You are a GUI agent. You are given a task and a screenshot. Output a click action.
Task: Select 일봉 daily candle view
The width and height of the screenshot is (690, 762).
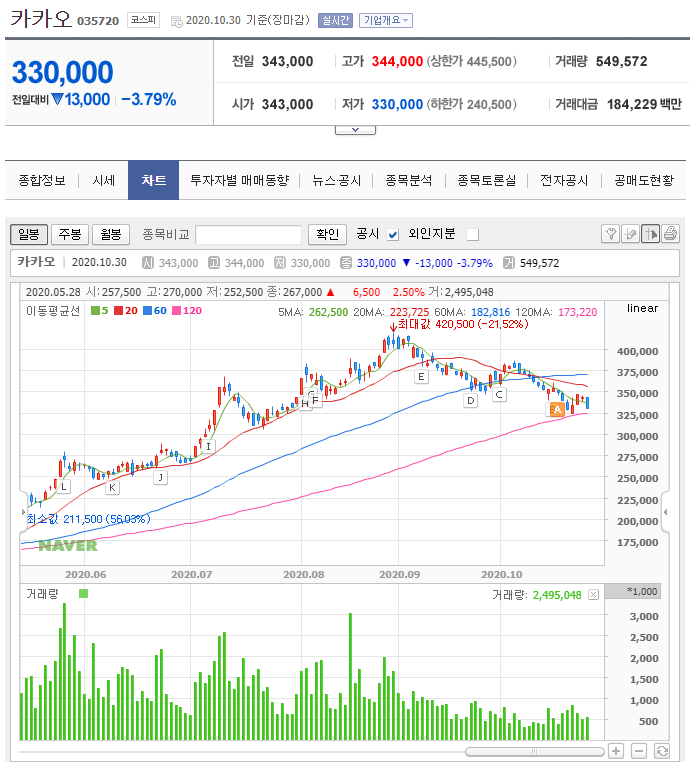click(29, 234)
